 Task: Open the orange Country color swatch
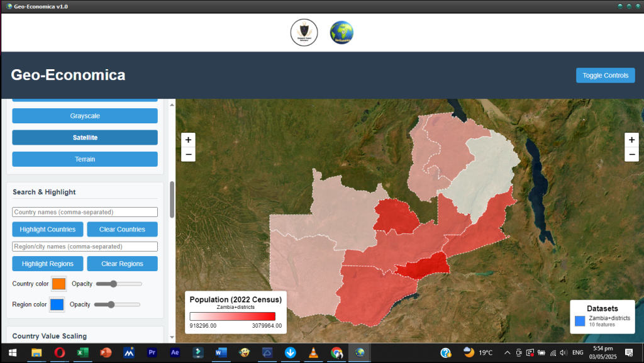click(x=58, y=284)
